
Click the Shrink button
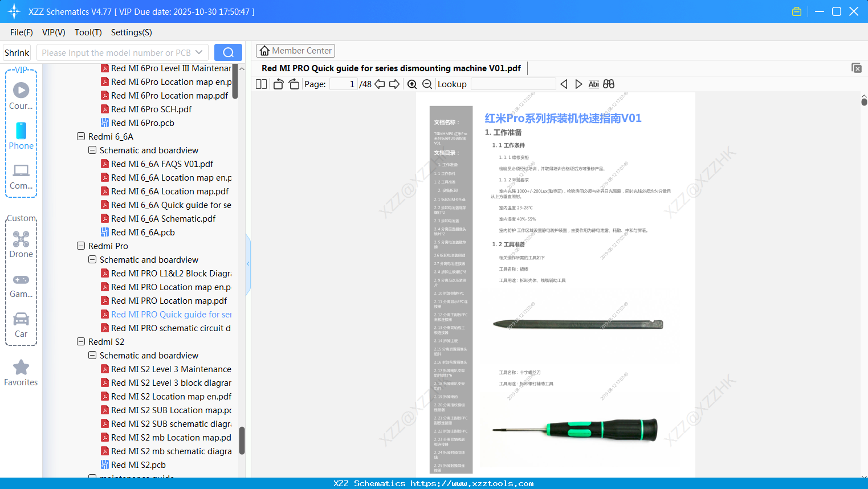(x=17, y=52)
